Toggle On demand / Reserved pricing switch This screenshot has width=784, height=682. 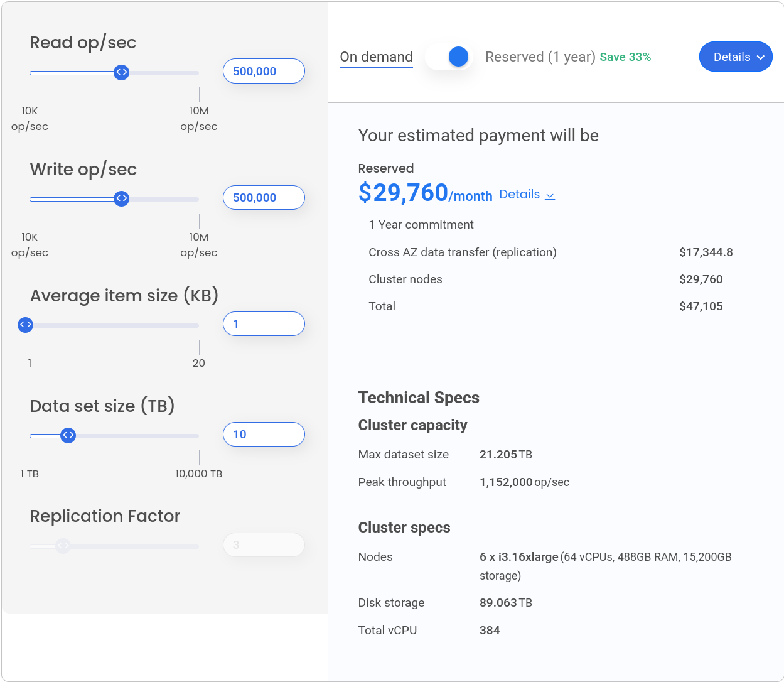(x=449, y=57)
